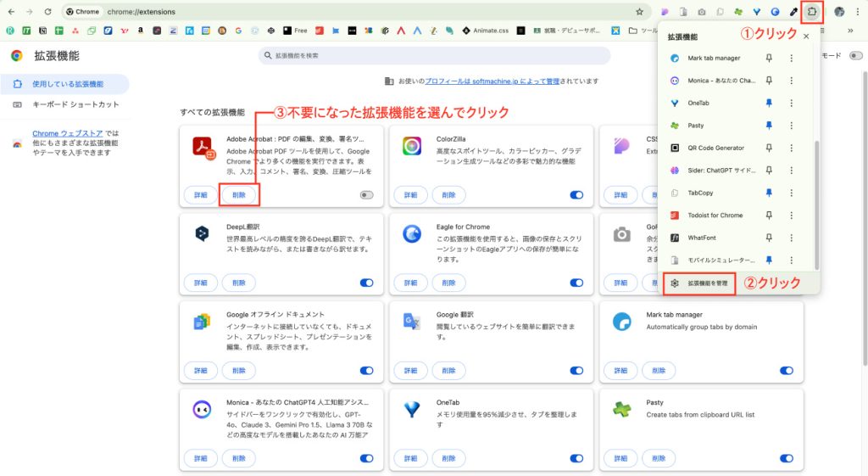Viewport: 868px width, 476px height.
Task: Open the more options menu for Pasty
Action: (791, 126)
